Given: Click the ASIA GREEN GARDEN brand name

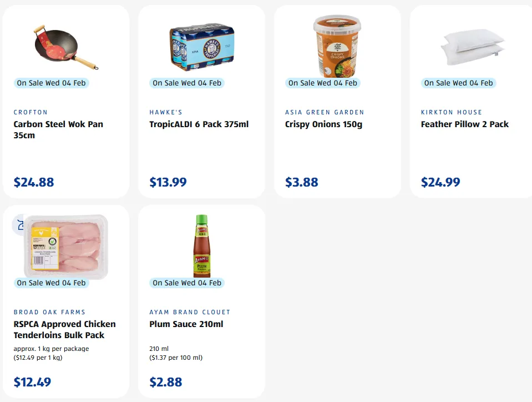Looking at the screenshot, I should 325,112.
